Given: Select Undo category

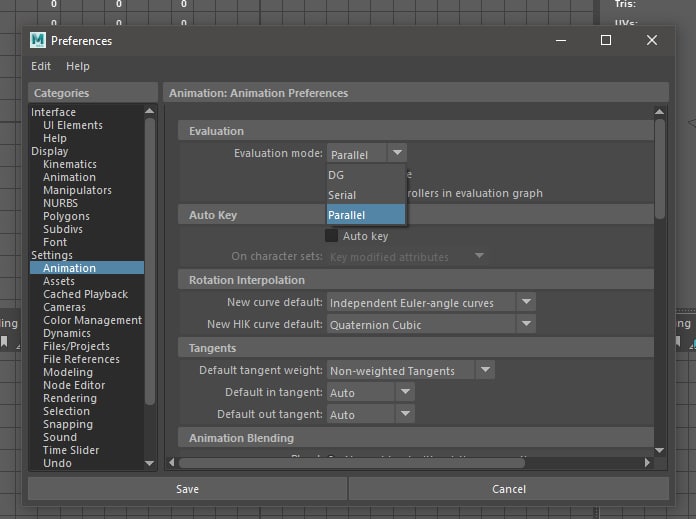Looking at the screenshot, I should pos(57,463).
